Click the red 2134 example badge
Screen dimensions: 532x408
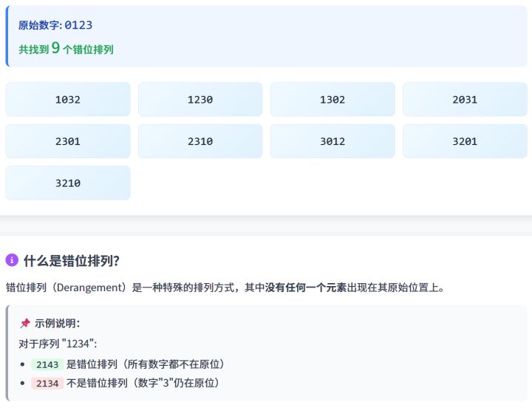pos(47,383)
